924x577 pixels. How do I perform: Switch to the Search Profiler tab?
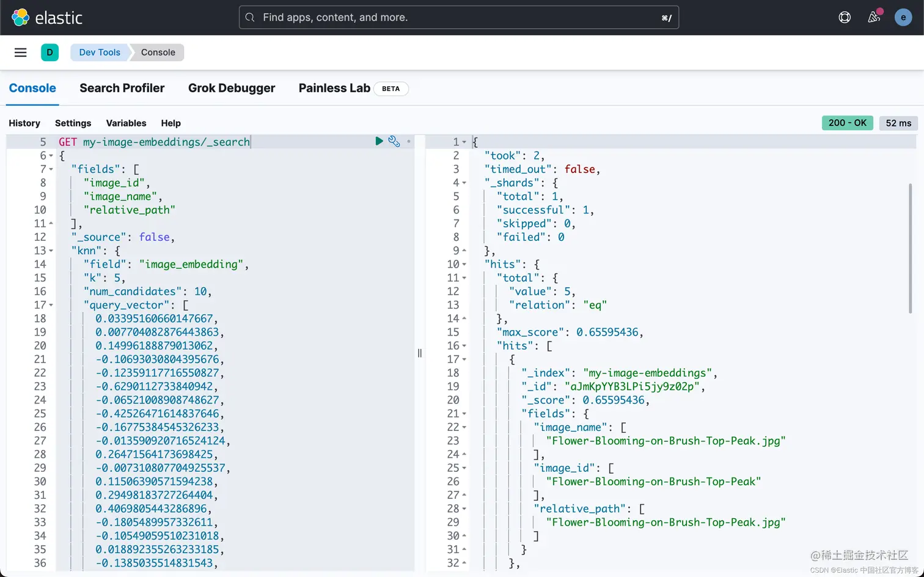pos(122,88)
